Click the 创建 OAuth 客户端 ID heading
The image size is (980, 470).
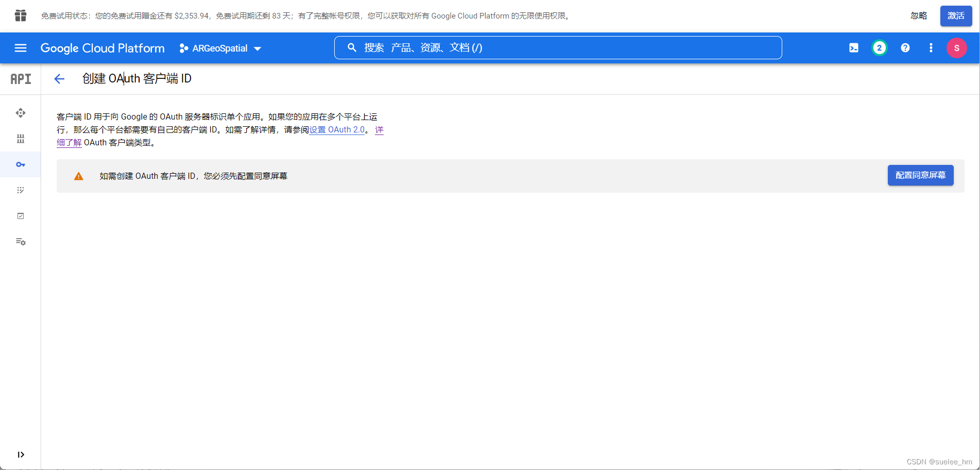137,78
